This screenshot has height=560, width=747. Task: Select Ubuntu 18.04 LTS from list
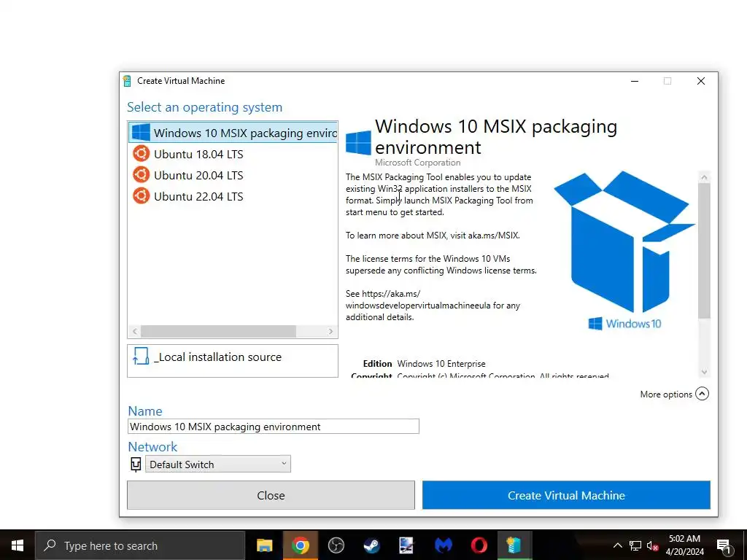tap(233, 154)
